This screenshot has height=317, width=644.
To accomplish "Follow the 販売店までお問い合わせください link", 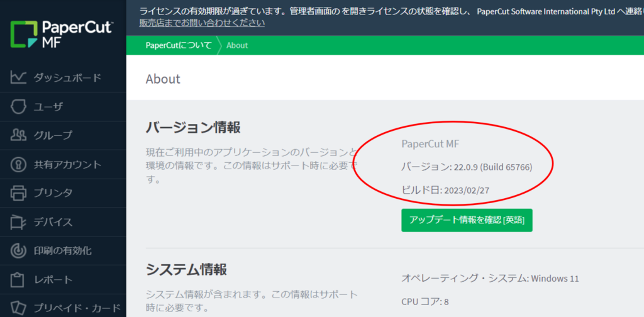I will [202, 23].
